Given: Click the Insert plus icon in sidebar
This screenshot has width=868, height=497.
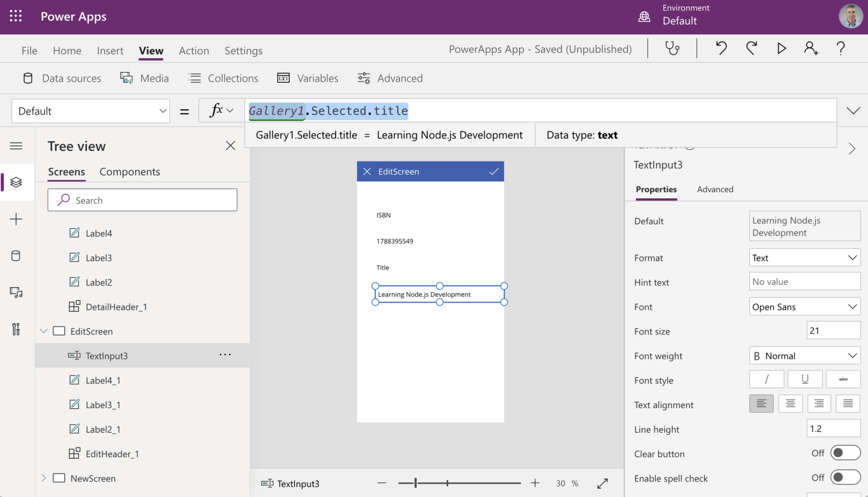Looking at the screenshot, I should point(16,219).
